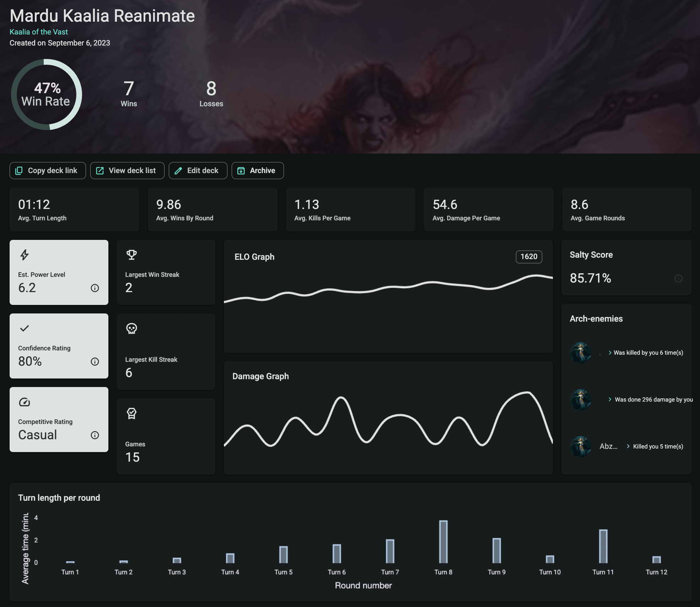Click the Salty Score info icon
700x607 pixels.
coord(678,278)
